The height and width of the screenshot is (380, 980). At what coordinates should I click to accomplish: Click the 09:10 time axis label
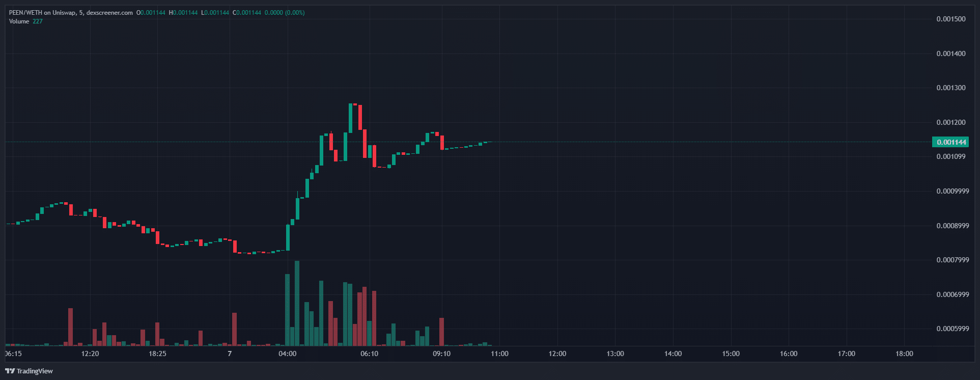pos(442,354)
